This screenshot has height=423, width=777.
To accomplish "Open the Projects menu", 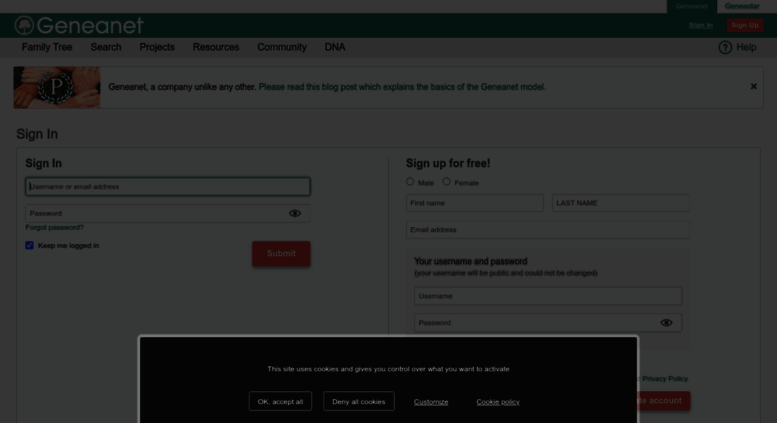I will (157, 47).
